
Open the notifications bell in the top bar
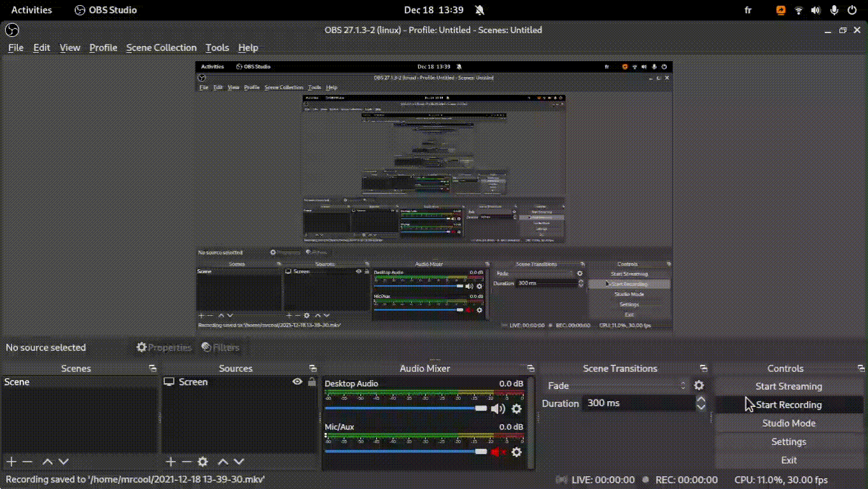tap(479, 10)
